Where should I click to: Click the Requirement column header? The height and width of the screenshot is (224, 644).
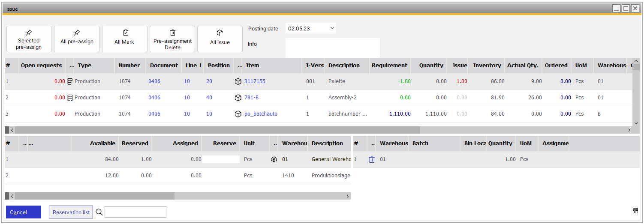coord(389,66)
